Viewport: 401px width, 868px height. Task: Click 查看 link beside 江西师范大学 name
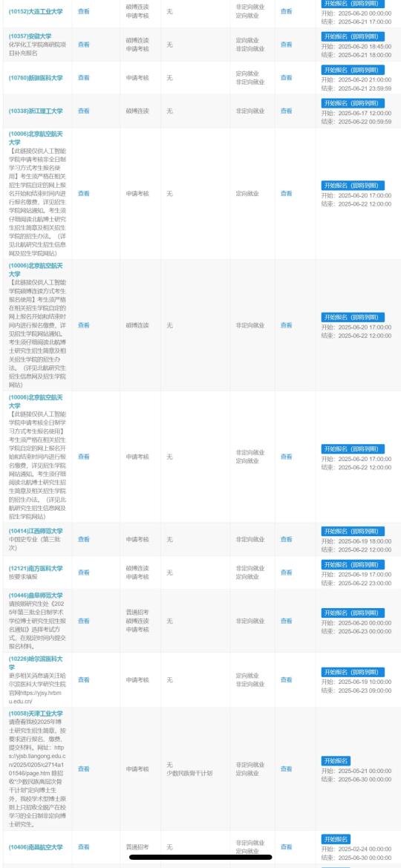(x=84, y=539)
